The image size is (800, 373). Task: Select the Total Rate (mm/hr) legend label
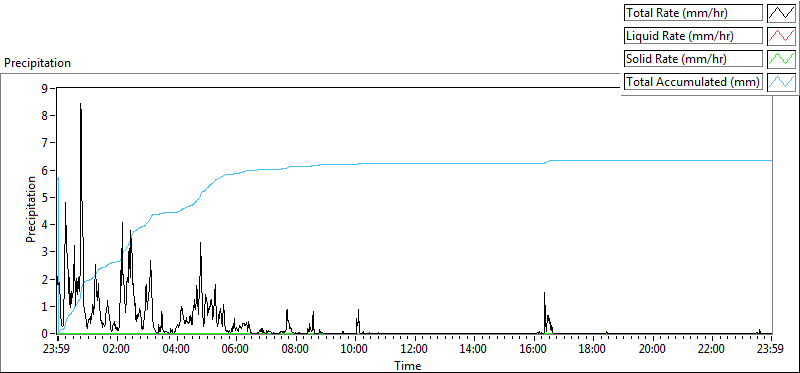click(x=693, y=13)
